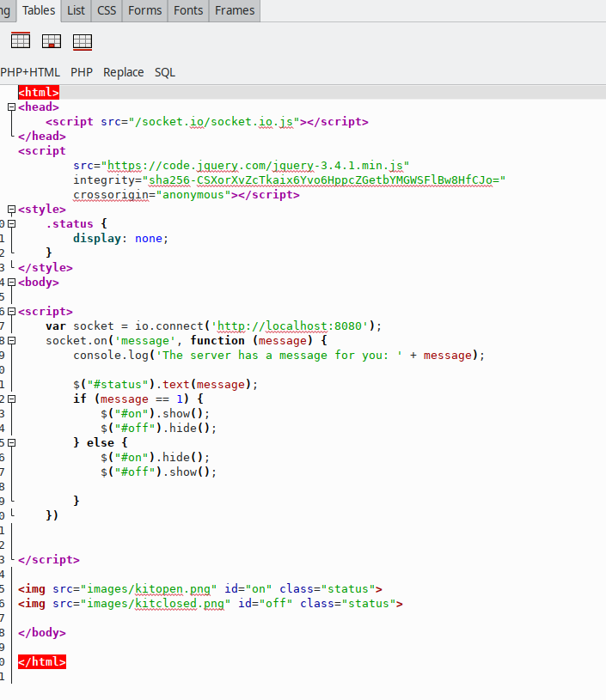The height and width of the screenshot is (700, 606).
Task: Switch to the Forms tab
Action: (x=144, y=10)
